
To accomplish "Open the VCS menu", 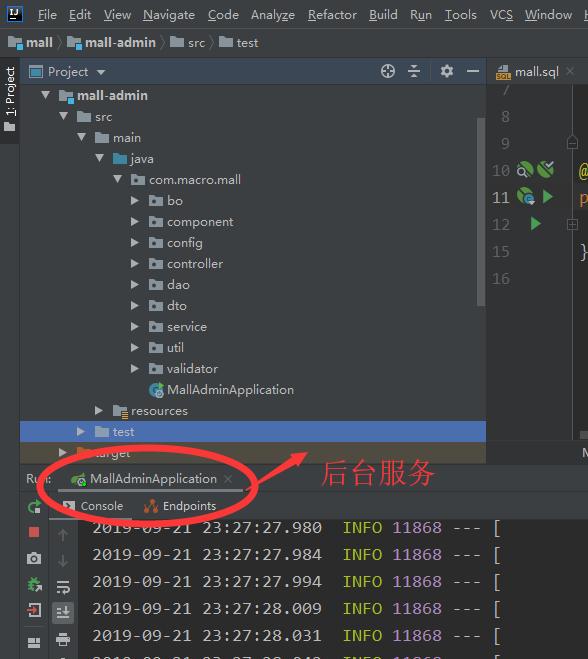I will click(501, 15).
